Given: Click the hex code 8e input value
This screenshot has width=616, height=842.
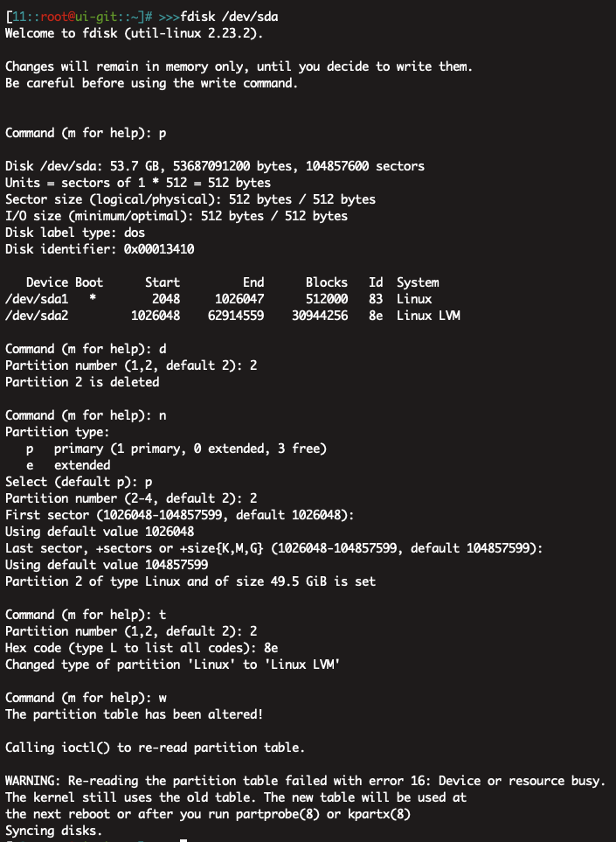Looking at the screenshot, I should click(x=271, y=648).
